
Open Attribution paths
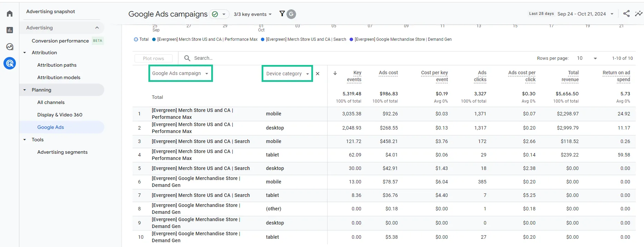tap(57, 65)
